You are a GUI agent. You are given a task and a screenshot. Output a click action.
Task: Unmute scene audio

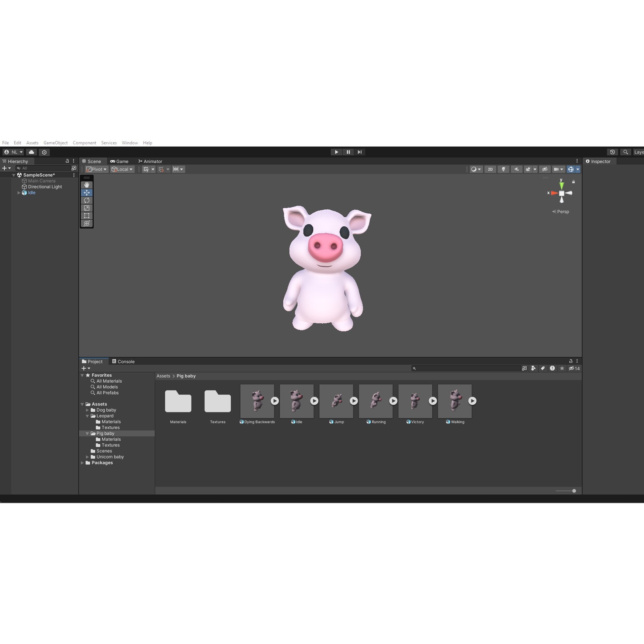[516, 169]
